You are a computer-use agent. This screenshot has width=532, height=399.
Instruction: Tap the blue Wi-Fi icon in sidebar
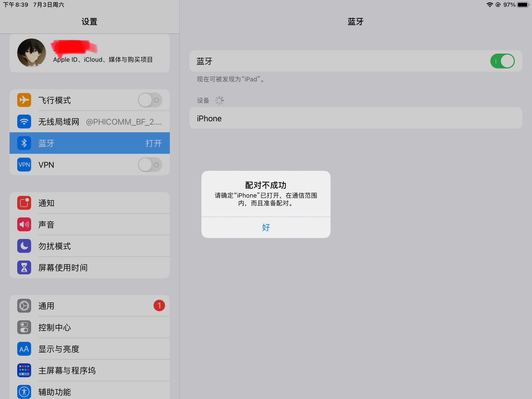tap(24, 122)
